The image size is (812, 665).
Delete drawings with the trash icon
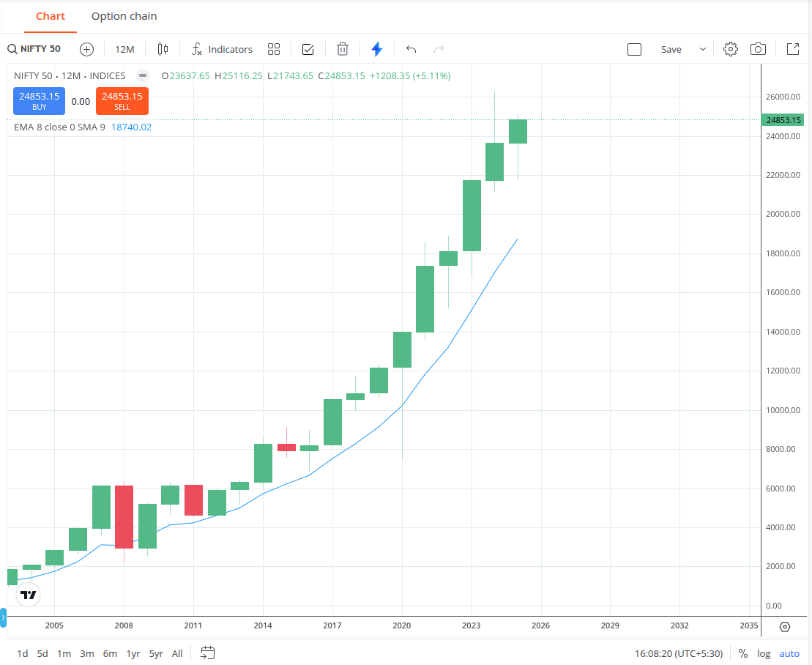tap(343, 49)
